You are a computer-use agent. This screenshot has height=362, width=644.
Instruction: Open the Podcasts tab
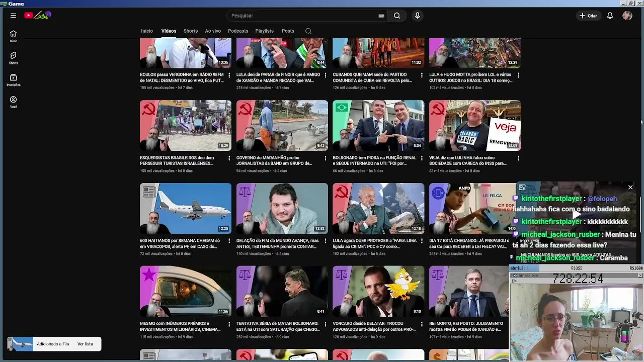pos(238,31)
